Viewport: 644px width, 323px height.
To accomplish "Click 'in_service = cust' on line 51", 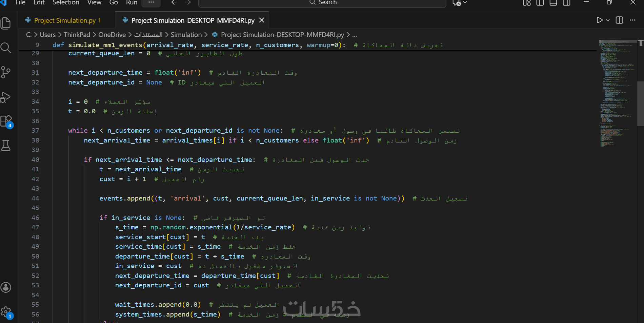I will click(x=148, y=266).
